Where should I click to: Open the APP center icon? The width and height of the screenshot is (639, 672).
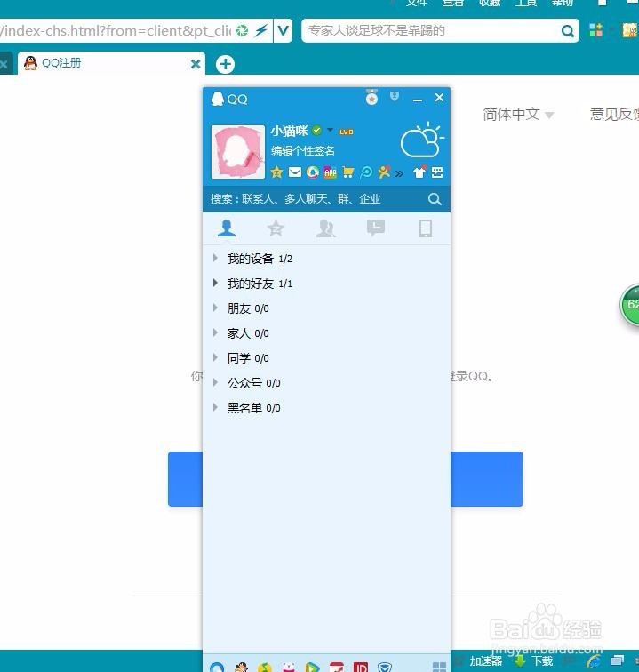330,172
